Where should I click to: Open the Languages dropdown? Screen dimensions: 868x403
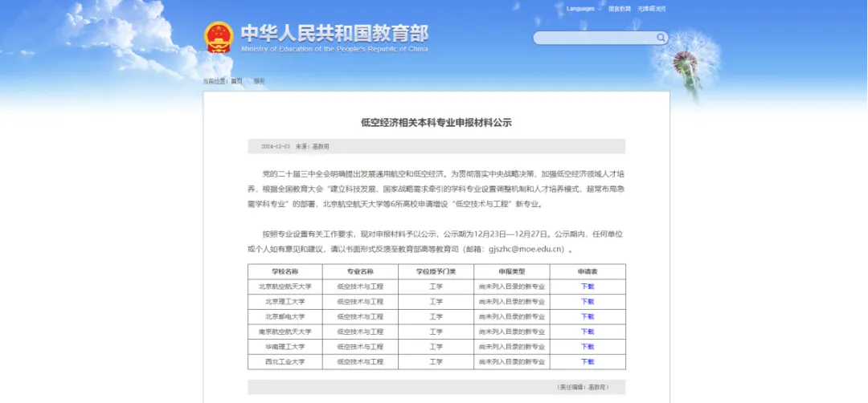[x=582, y=9]
